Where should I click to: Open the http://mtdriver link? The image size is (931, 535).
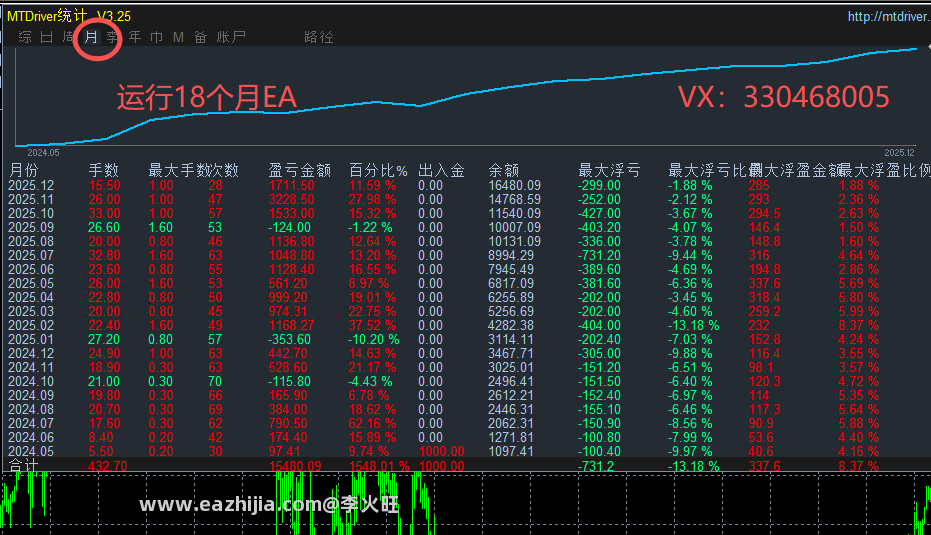(x=889, y=17)
